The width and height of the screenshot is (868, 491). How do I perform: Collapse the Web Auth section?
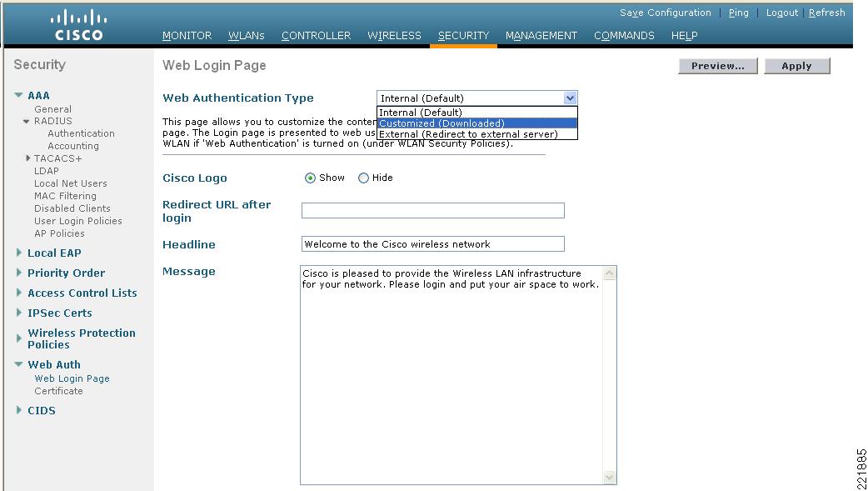(x=19, y=364)
